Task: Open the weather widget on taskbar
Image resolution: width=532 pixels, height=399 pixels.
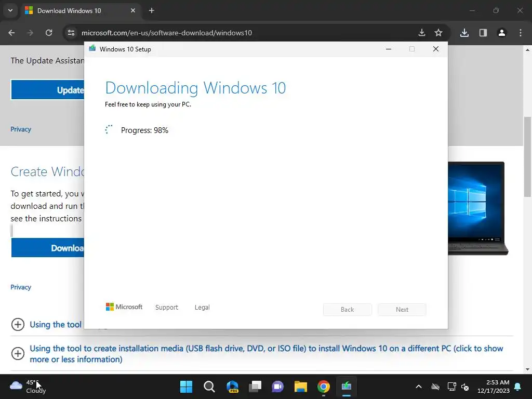Action: click(x=28, y=387)
